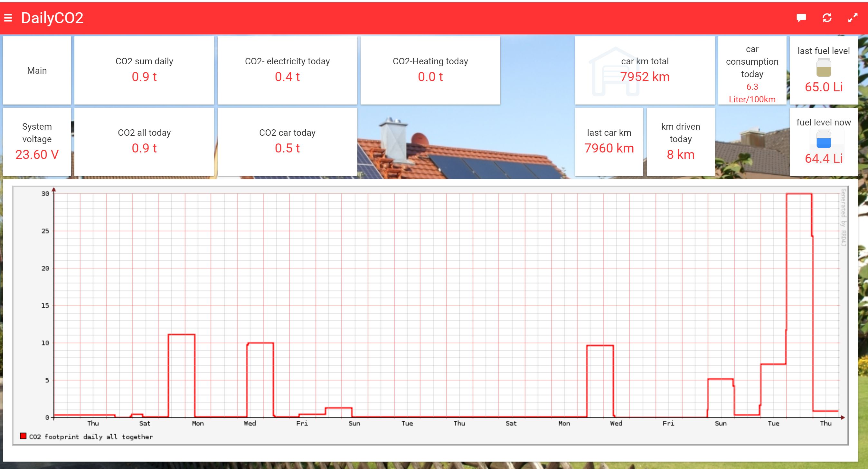The width and height of the screenshot is (868, 469).
Task: Click the CO2- electricity today tile
Action: (287, 70)
